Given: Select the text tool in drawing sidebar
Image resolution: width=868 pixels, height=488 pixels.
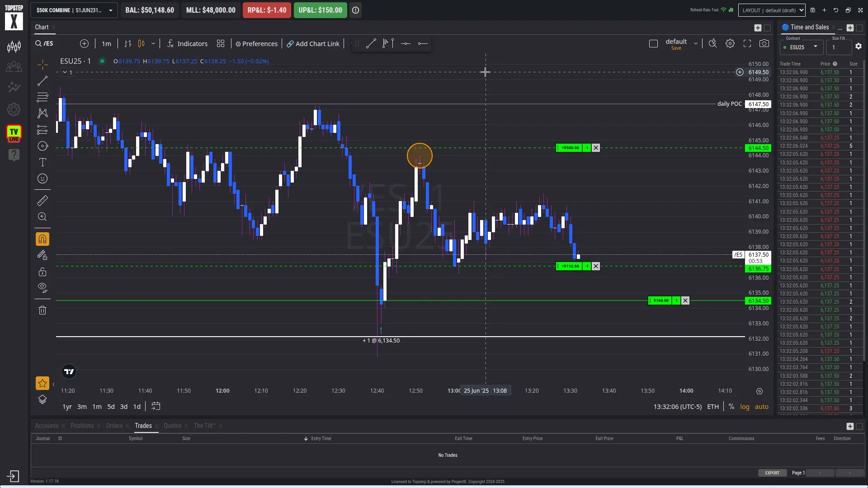Looking at the screenshot, I should [x=42, y=162].
